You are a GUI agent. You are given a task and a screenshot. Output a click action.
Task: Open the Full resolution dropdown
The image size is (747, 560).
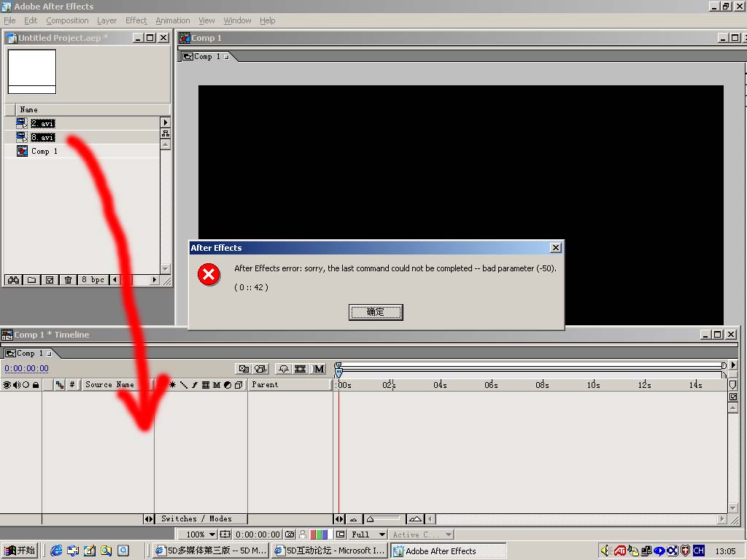[368, 534]
